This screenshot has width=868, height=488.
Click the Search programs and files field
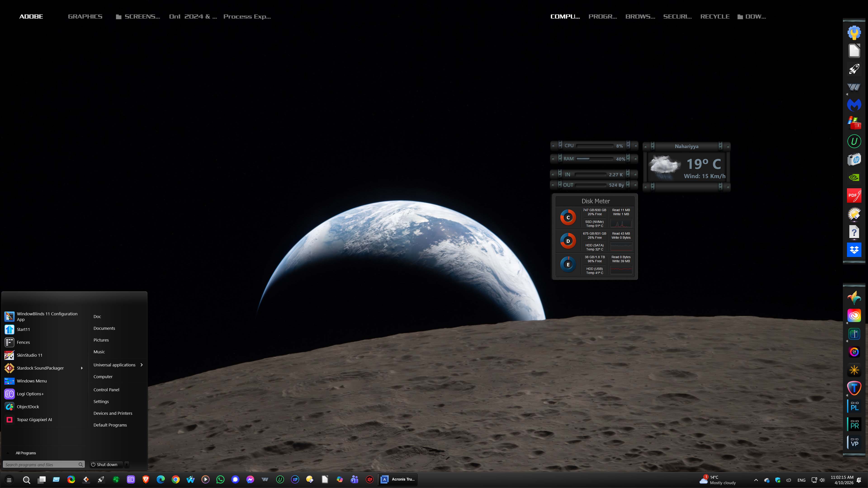40,464
